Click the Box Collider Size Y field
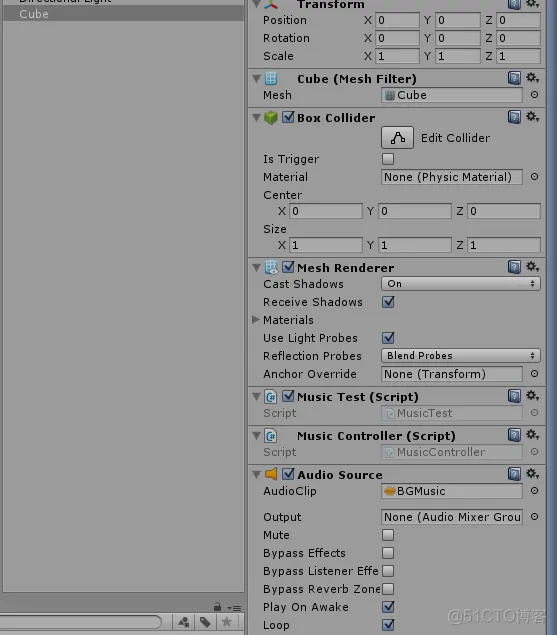Screen dimensions: 557x635 pyautogui.click(x=415, y=245)
